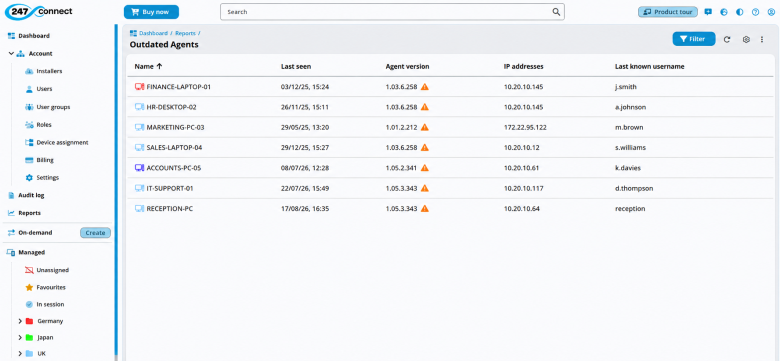
Task: Open Installers in the sidebar
Action: [x=44, y=71]
